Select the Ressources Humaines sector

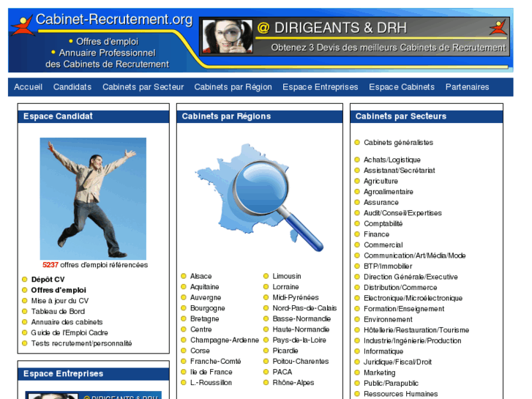[x=400, y=394]
